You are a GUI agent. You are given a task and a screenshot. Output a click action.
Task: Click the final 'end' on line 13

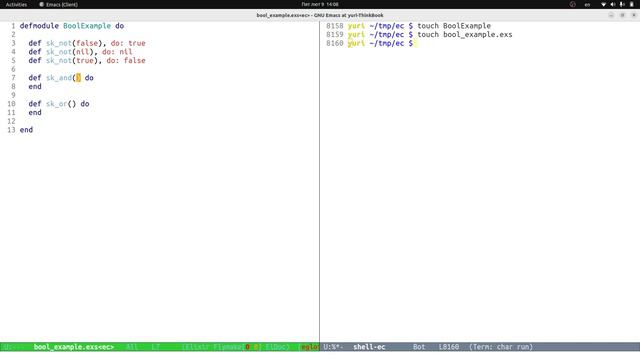[x=26, y=130]
